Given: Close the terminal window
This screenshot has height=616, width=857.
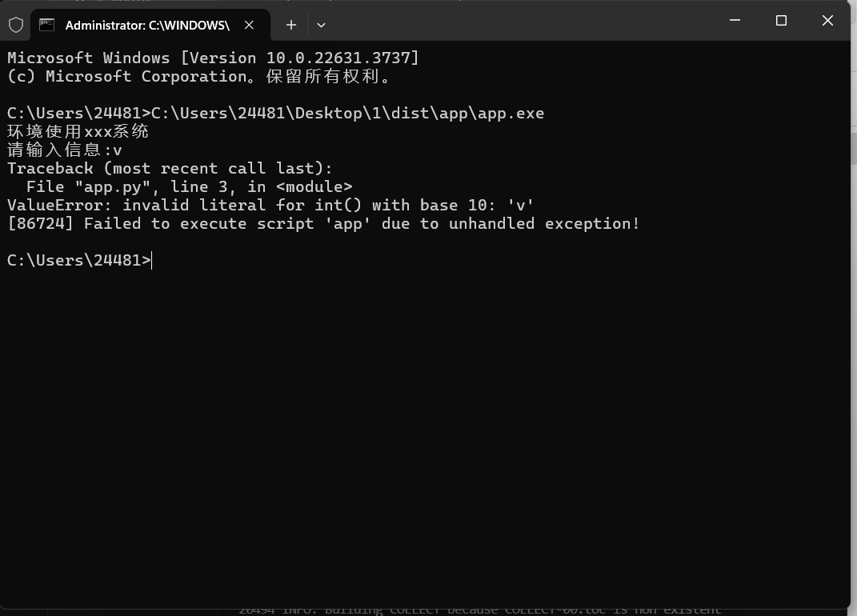Looking at the screenshot, I should pos(827,21).
